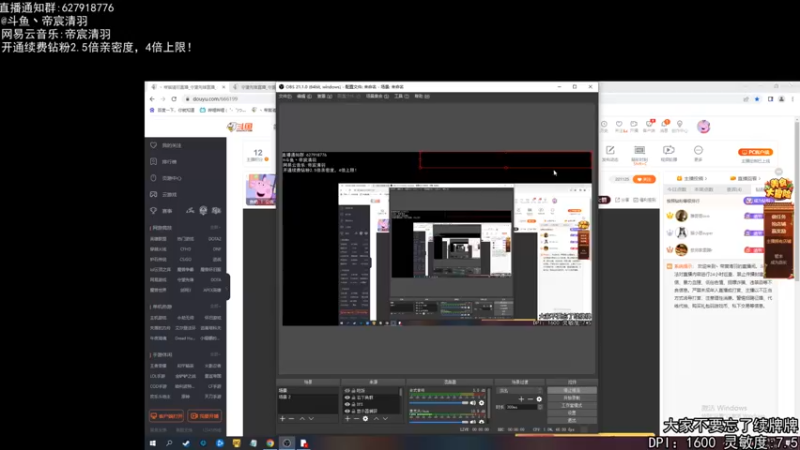Bookmark page with star icon in Chrome
800x450 pixels.
[757, 99]
